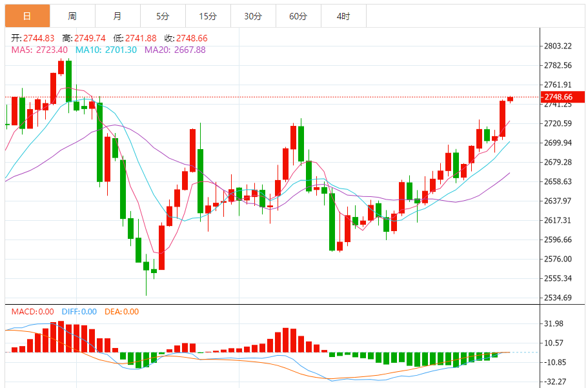Open the 30分 timeframe tab
This screenshot has width=588, height=388.
coord(253,16)
